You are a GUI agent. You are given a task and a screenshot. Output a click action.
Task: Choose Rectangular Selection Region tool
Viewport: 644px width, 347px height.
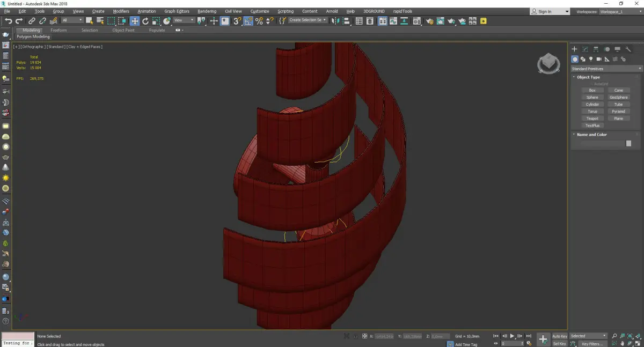click(111, 21)
